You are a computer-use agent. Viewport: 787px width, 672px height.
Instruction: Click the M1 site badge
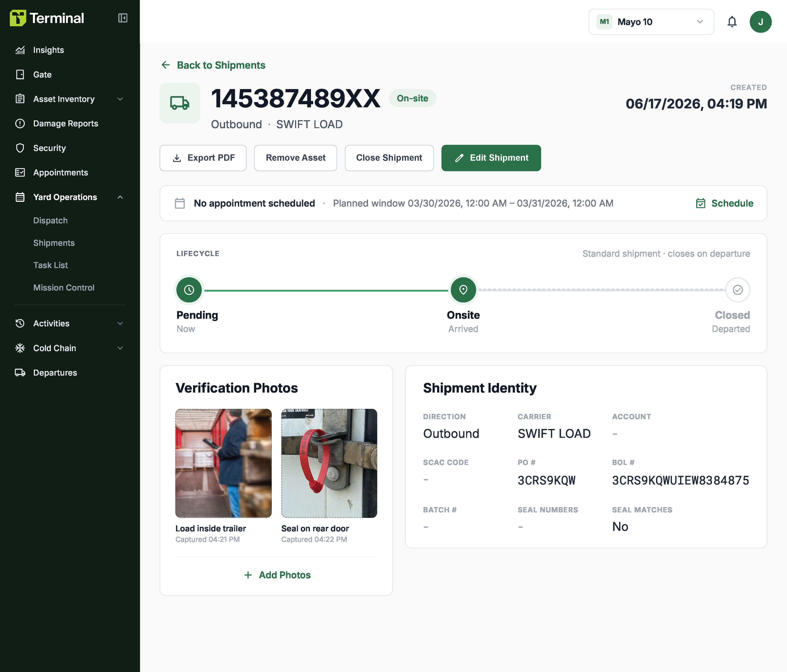604,22
